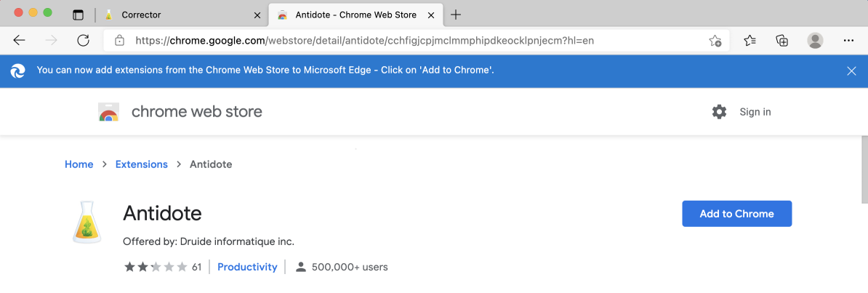Click the browser back arrow

[x=20, y=41]
